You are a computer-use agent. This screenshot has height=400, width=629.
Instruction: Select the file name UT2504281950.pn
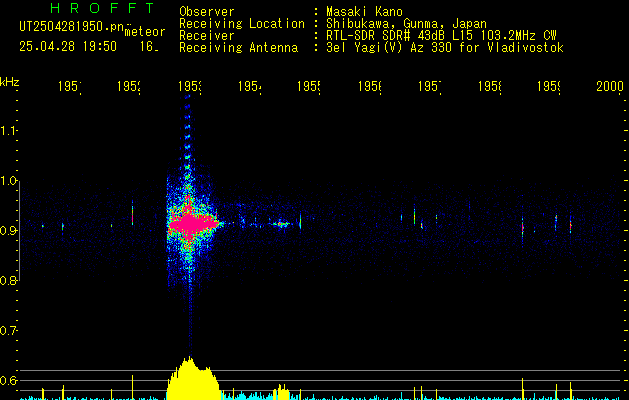(x=72, y=27)
